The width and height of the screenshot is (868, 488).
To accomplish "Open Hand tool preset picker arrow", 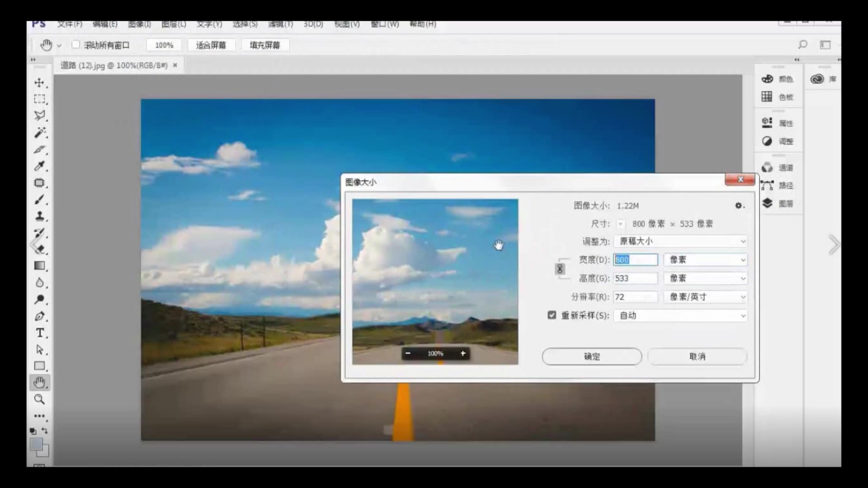I will pyautogui.click(x=59, y=46).
